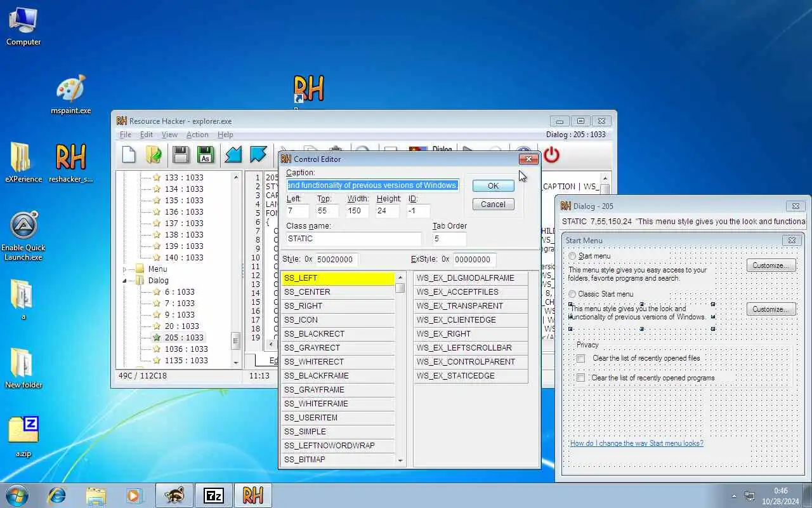This screenshot has width=812, height=508.
Task: Click Customize next to Classic Start menu
Action: 771,309
